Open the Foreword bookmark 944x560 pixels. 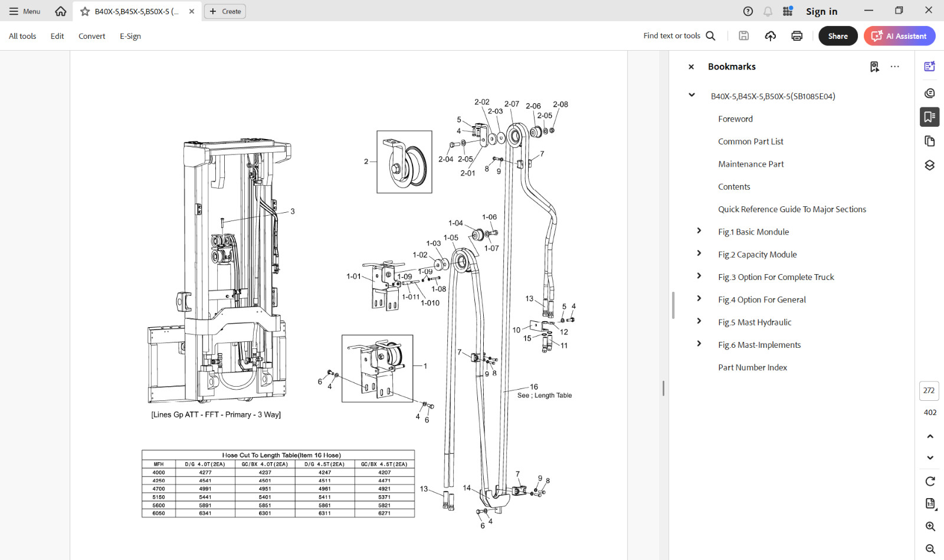click(735, 119)
